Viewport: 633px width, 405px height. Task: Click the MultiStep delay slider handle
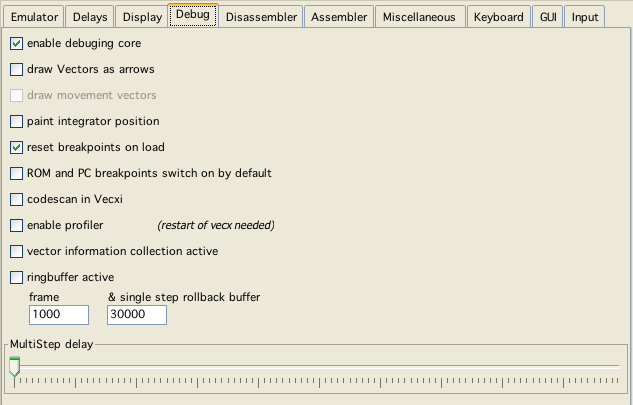14,366
